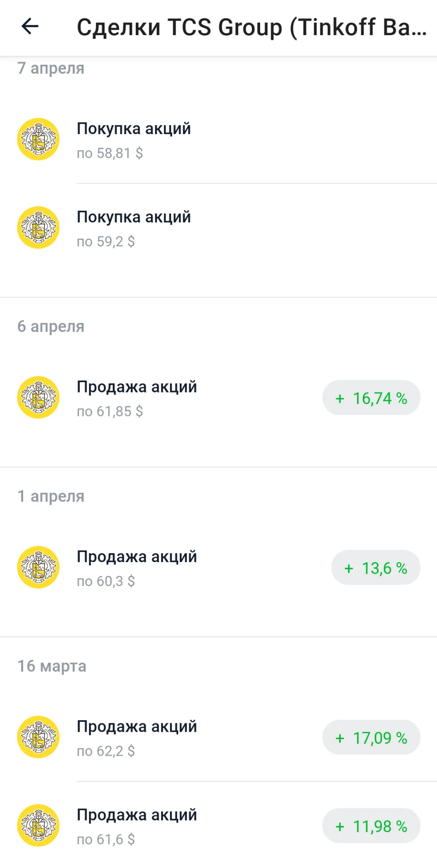The height and width of the screenshot is (868, 437).
Task: Tap the + 16,74 % profit badge
Action: pos(371,398)
